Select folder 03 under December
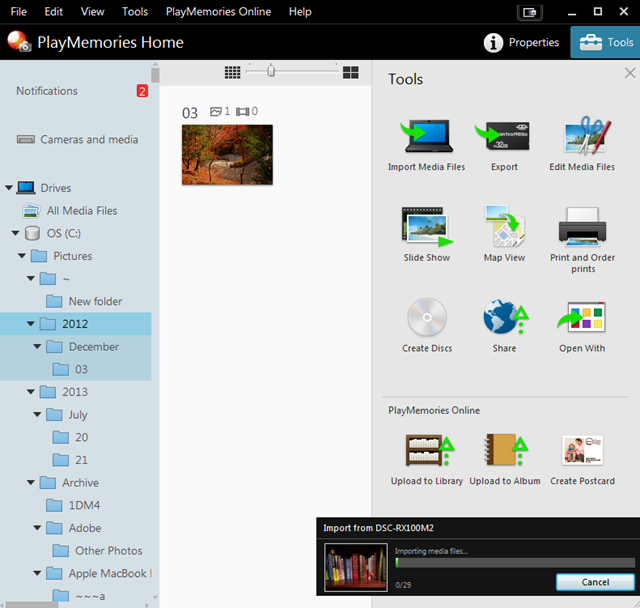Image resolution: width=640 pixels, height=608 pixels. pos(70,369)
